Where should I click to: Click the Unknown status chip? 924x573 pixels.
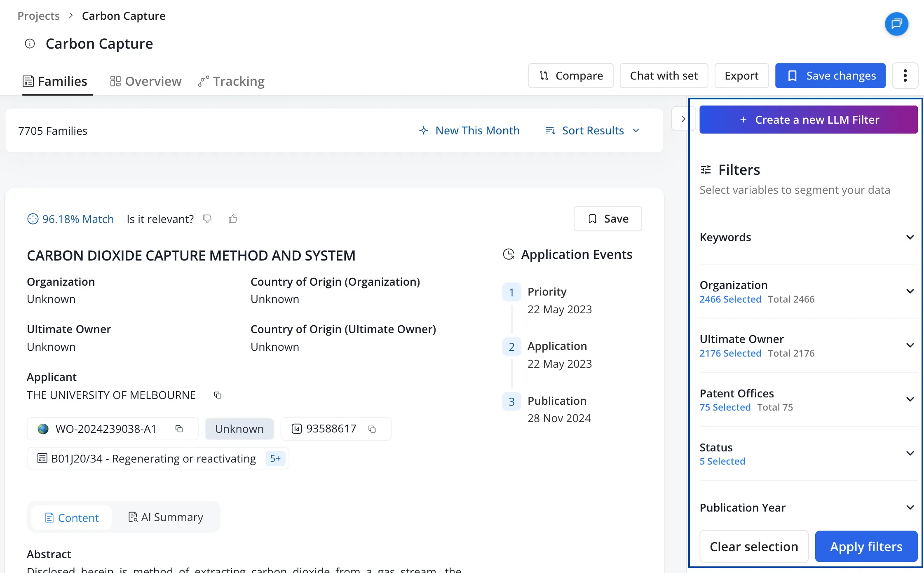[239, 429]
